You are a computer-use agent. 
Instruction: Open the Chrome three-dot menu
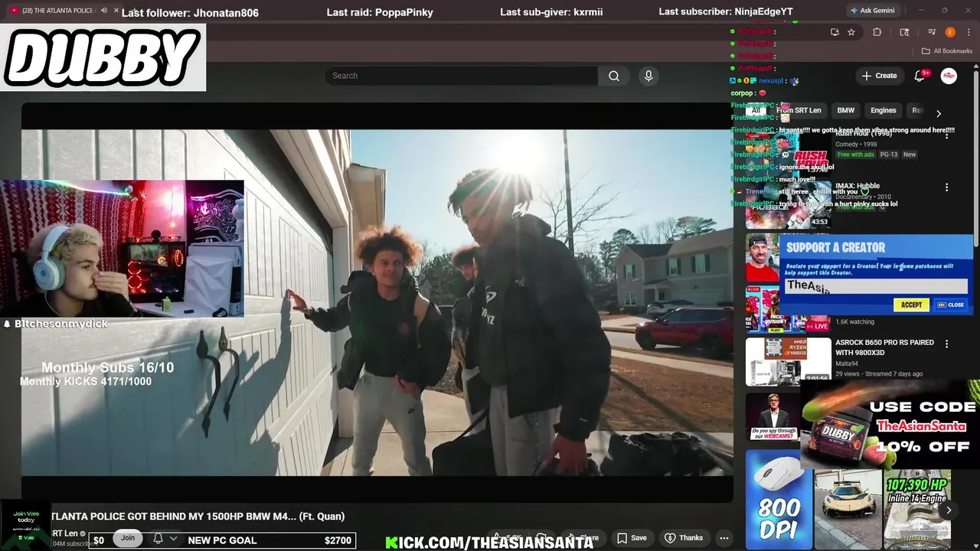coord(967,32)
